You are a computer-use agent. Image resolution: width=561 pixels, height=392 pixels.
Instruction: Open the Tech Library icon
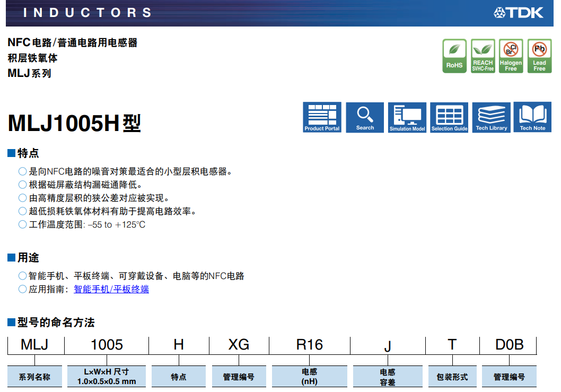pos(492,117)
